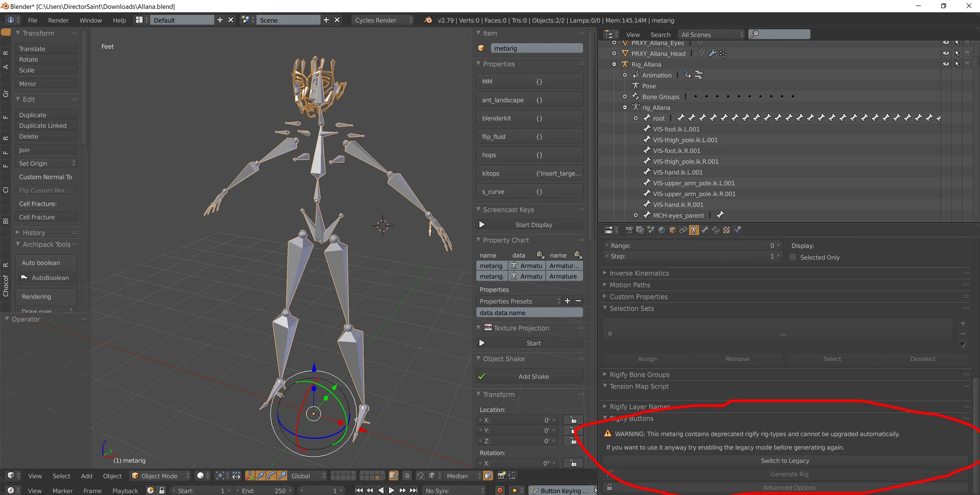The width and height of the screenshot is (980, 495).
Task: Toggle snap magnet button
Action: pyautogui.click(x=420, y=476)
